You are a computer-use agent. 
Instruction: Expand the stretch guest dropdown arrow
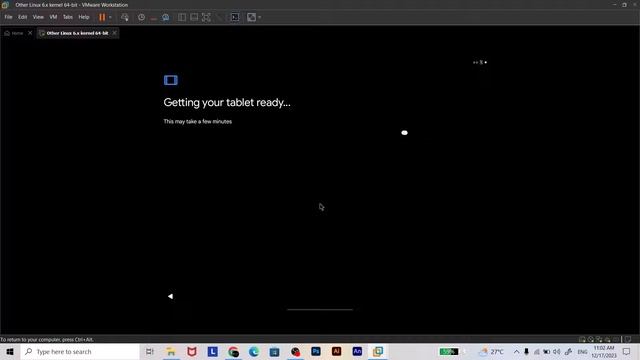260,17
